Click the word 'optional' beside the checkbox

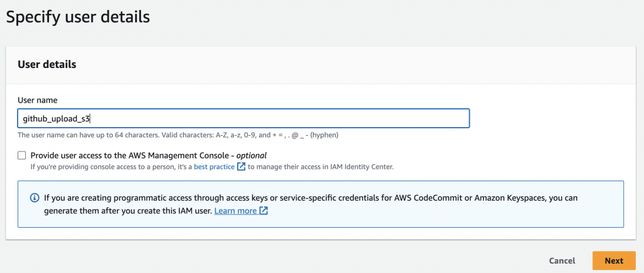tap(251, 155)
